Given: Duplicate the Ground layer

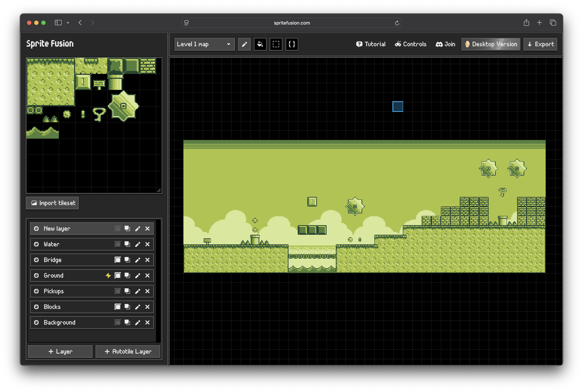Looking at the screenshot, I should pyautogui.click(x=127, y=276).
